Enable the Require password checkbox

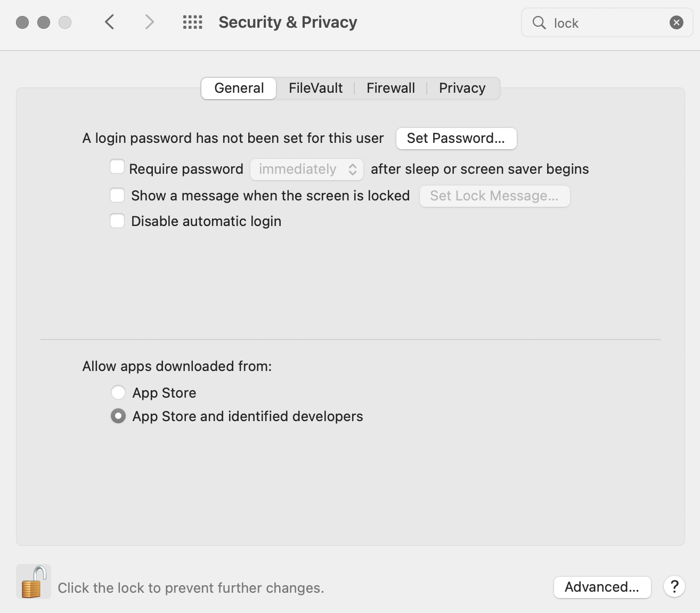click(x=117, y=167)
